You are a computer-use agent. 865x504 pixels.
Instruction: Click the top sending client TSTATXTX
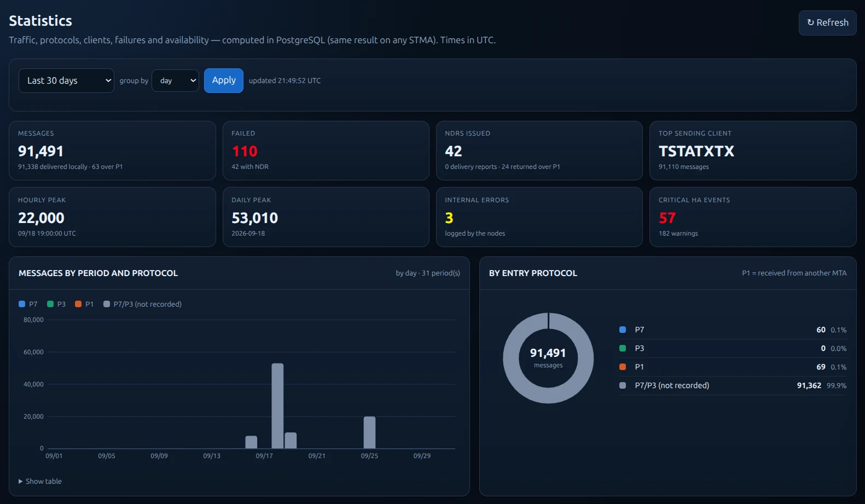[x=696, y=151]
